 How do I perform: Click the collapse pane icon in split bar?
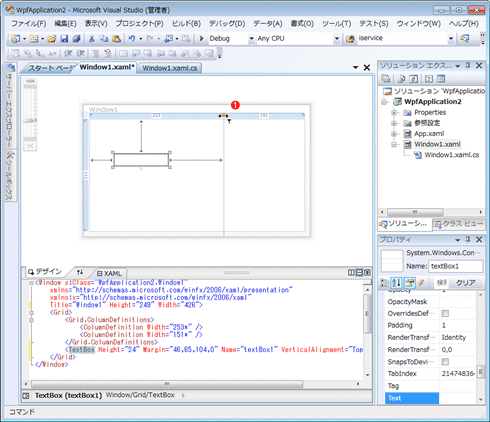pos(367,272)
